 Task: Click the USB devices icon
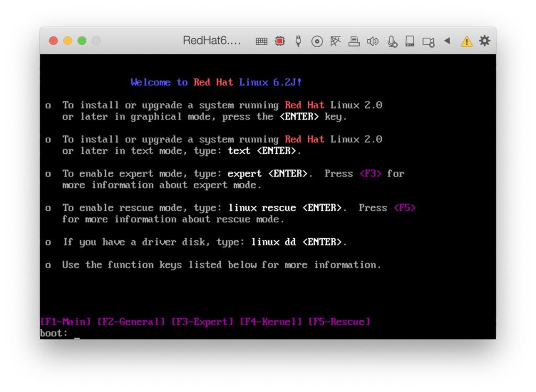298,41
